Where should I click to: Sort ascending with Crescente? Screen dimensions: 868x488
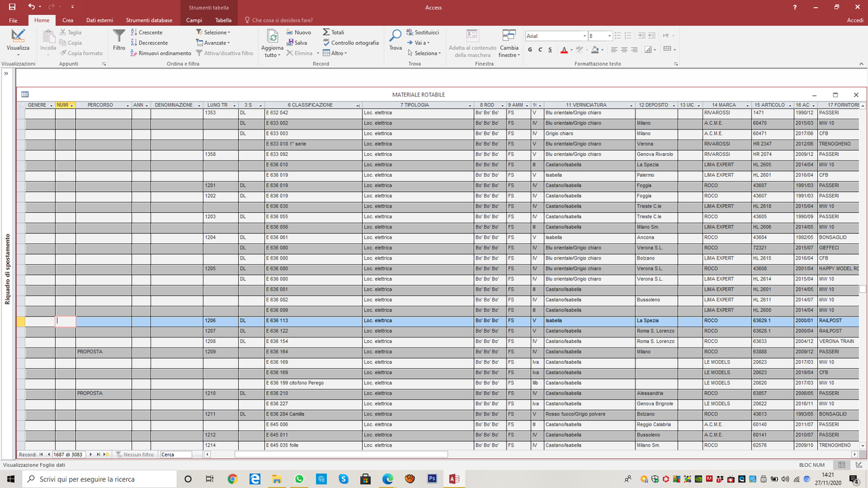[x=146, y=33]
